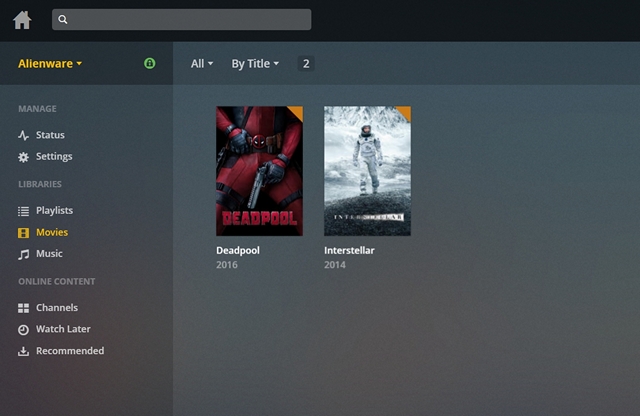This screenshot has width=640, height=416.
Task: Click the Channels grid icon
Action: pos(23,308)
